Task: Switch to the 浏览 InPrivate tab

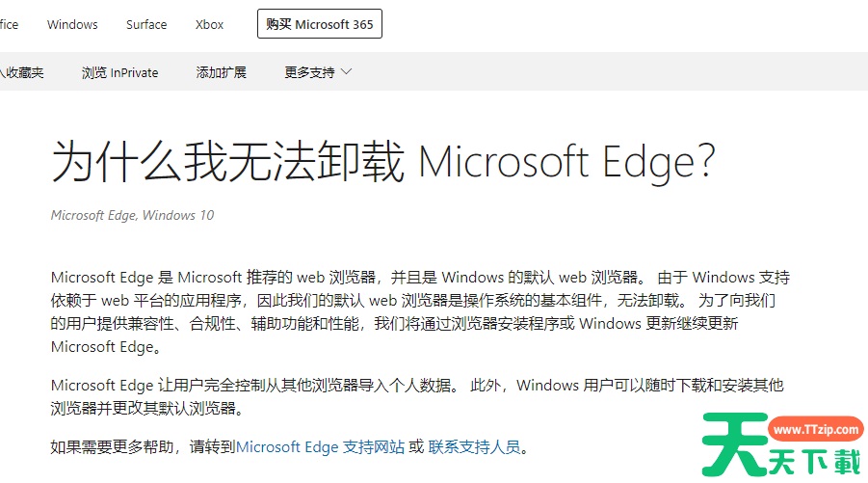Action: pyautogui.click(x=119, y=72)
